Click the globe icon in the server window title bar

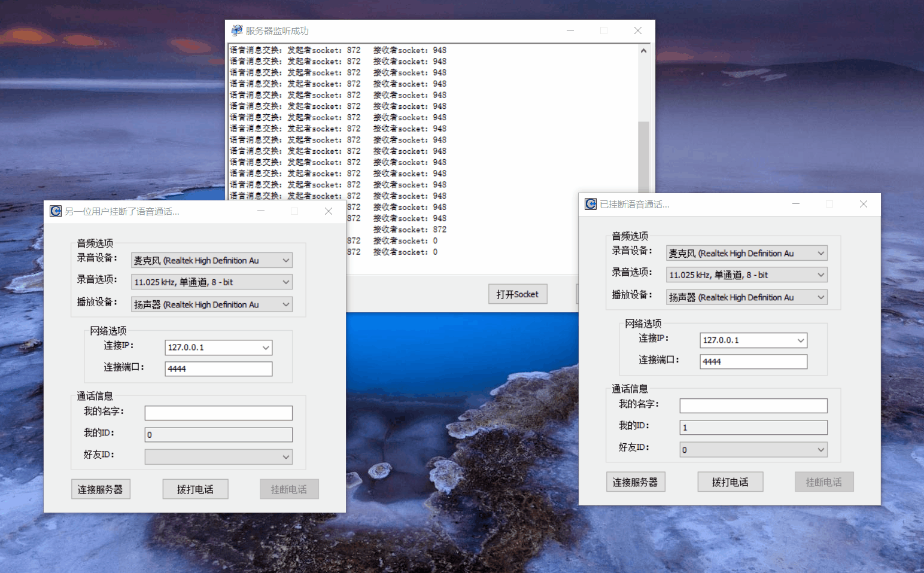click(236, 30)
